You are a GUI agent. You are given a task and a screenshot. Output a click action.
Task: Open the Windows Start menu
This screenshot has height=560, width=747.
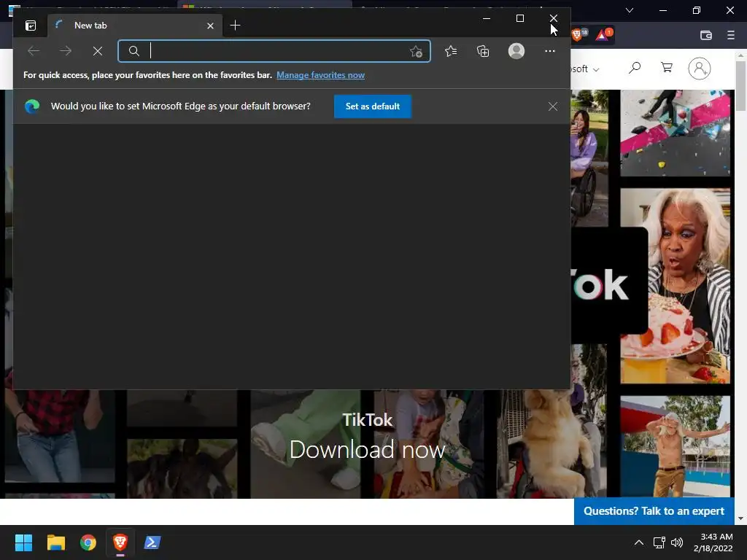point(23,542)
